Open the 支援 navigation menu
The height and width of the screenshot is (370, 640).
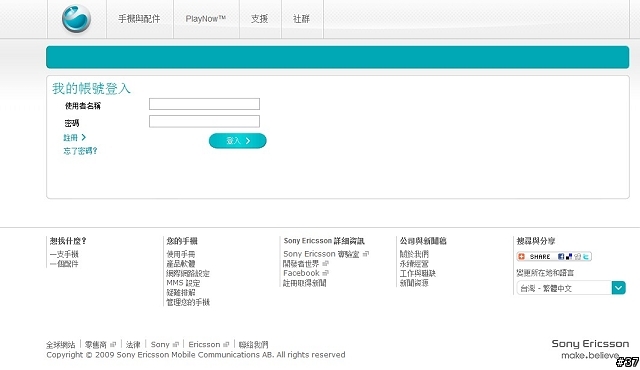[x=260, y=19]
